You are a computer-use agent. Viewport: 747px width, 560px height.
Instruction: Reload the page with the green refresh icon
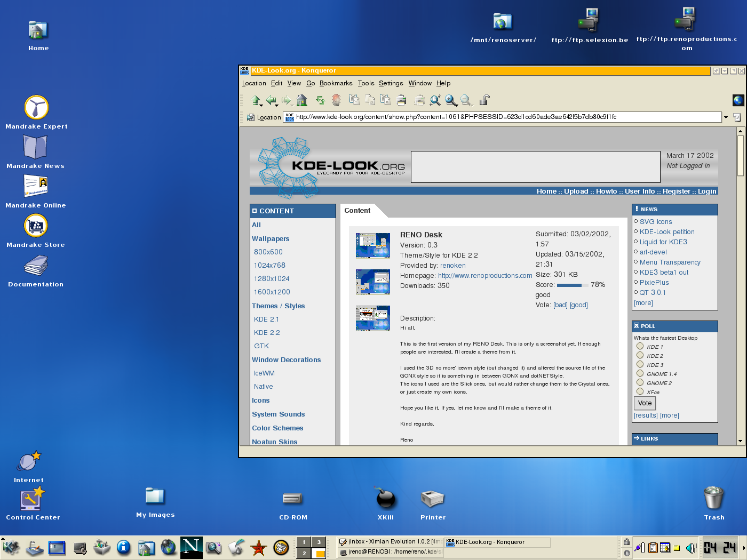pyautogui.click(x=320, y=100)
